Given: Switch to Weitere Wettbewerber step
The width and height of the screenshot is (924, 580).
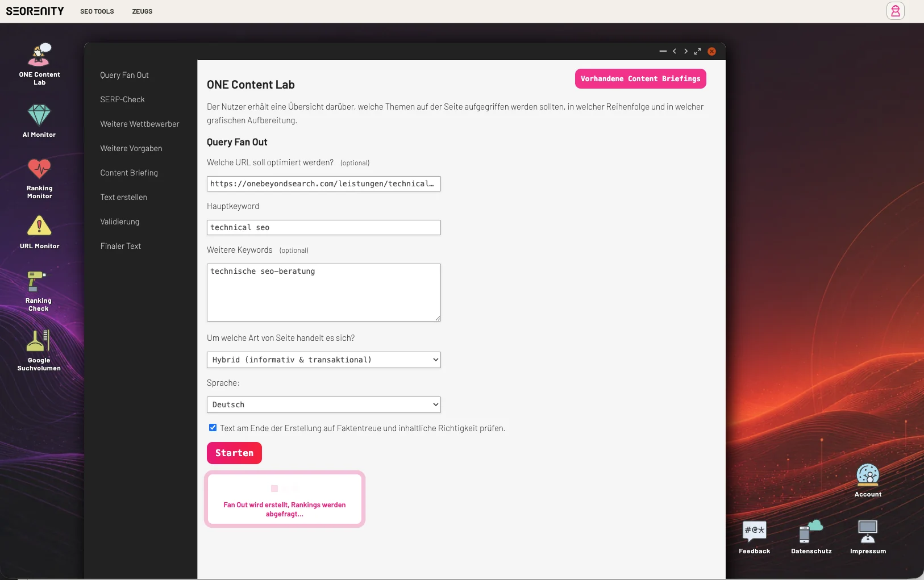Looking at the screenshot, I should coord(140,124).
